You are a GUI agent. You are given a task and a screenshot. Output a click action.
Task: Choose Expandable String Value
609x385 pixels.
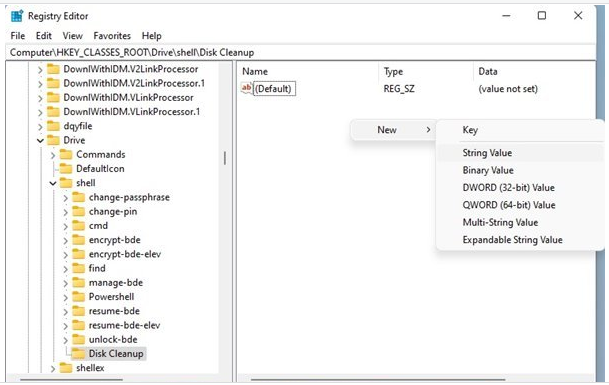[x=520, y=240]
